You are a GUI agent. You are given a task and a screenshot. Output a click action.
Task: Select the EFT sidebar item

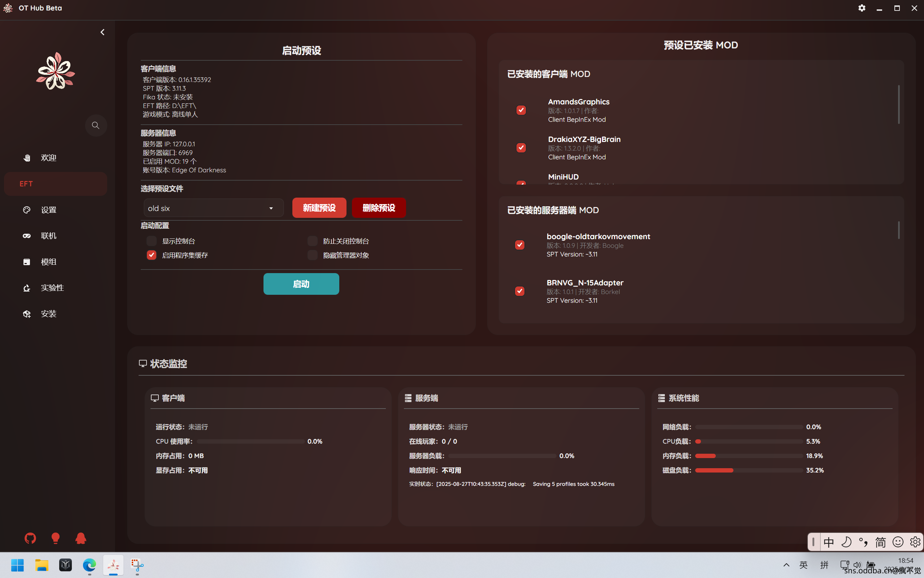(55, 184)
